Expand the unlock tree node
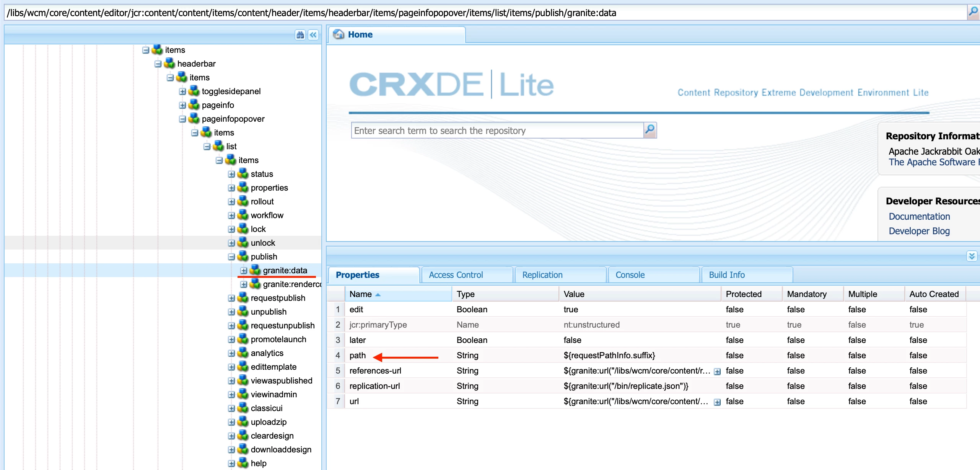The width and height of the screenshot is (980, 470). (x=231, y=243)
